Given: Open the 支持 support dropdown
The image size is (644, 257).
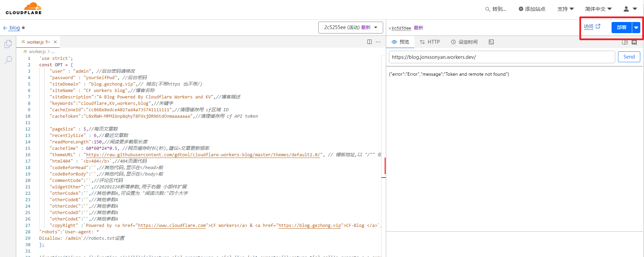Looking at the screenshot, I should [x=565, y=9].
